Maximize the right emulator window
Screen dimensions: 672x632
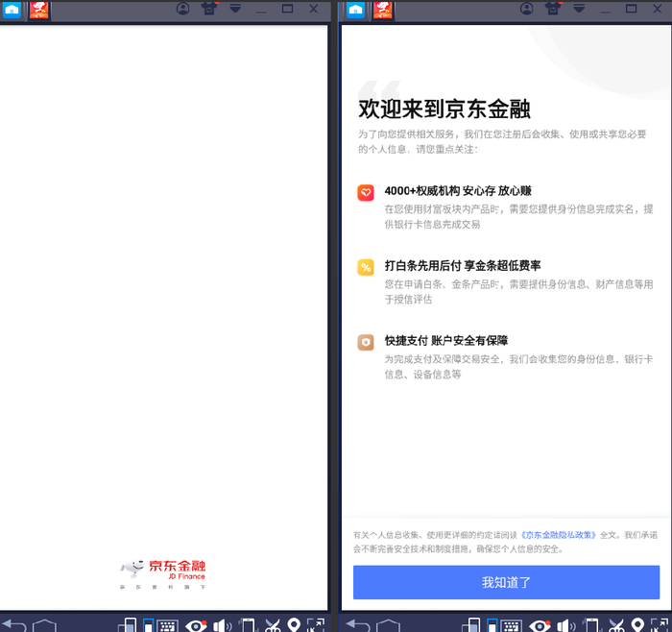click(632, 9)
